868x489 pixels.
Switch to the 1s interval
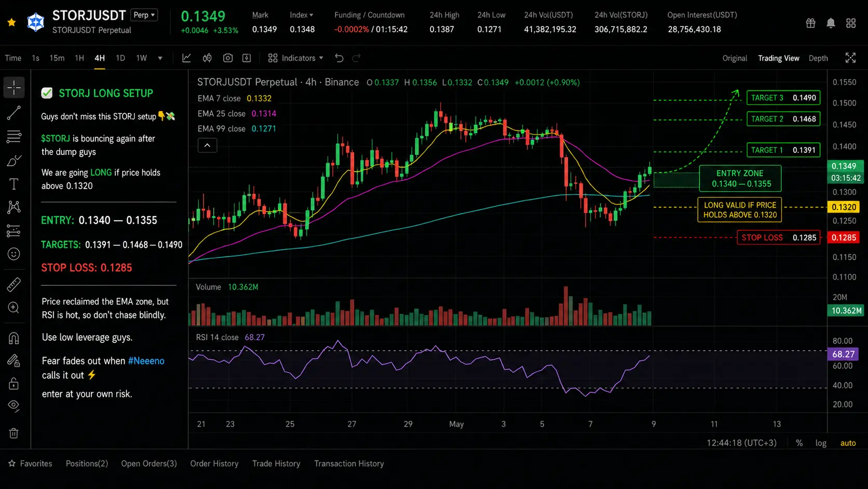coord(35,58)
